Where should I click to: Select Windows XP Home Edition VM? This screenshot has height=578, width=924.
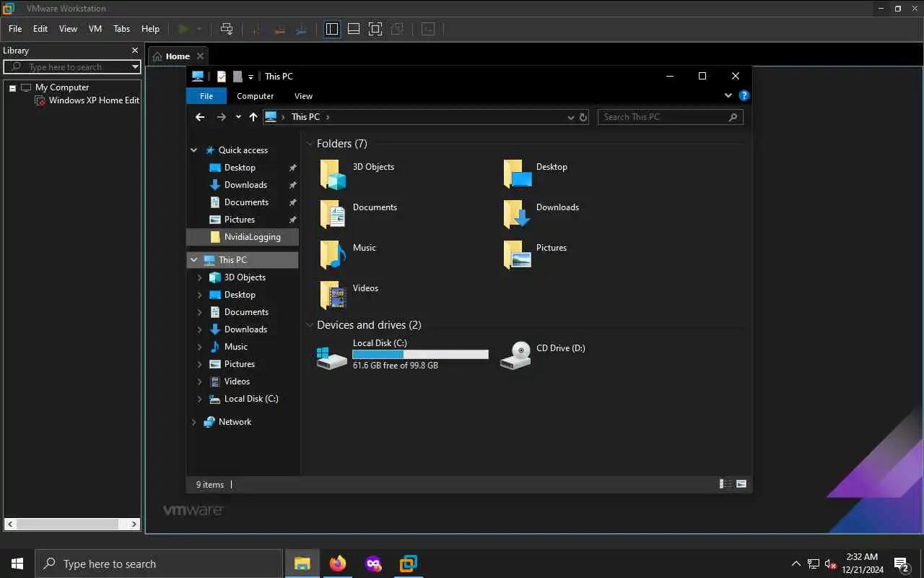coord(87,100)
